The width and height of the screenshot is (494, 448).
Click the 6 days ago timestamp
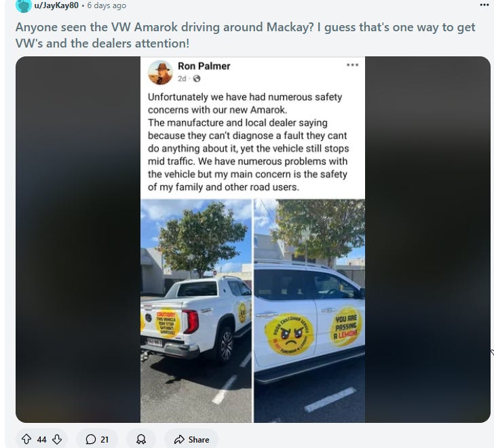[x=107, y=5]
